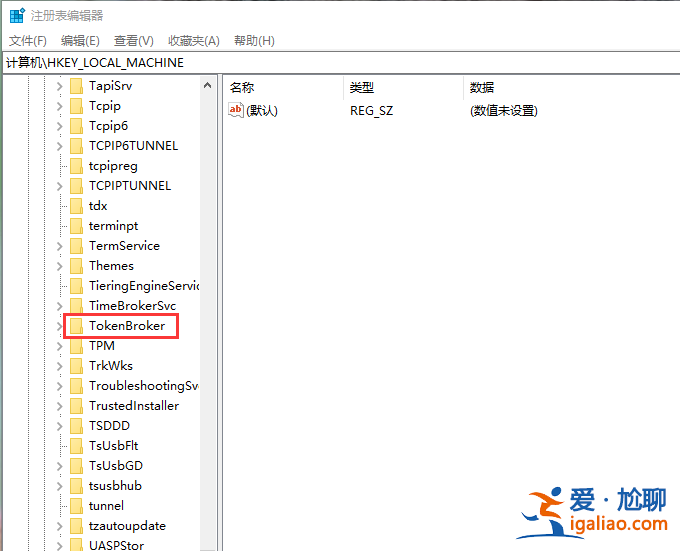Click the tzautoupdate folder icon

[76, 526]
